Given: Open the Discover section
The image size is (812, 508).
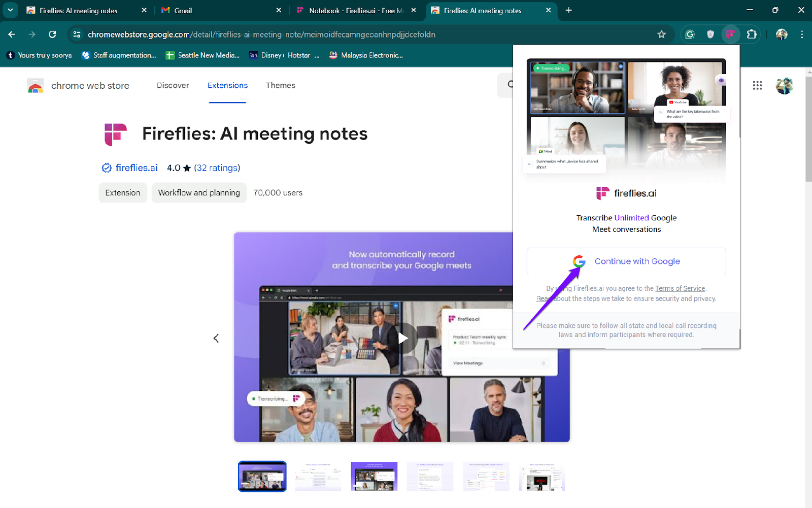Looking at the screenshot, I should click(173, 85).
